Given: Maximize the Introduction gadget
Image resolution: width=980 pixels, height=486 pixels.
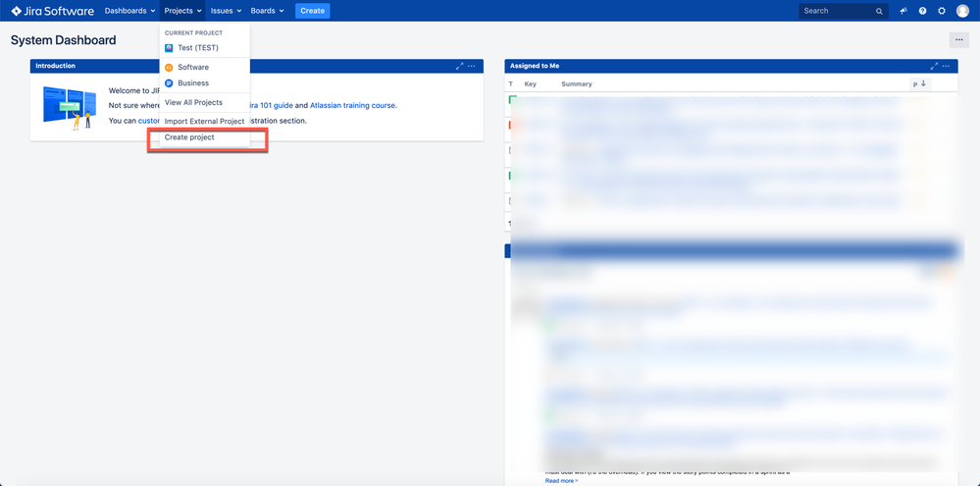Looking at the screenshot, I should click(460, 66).
